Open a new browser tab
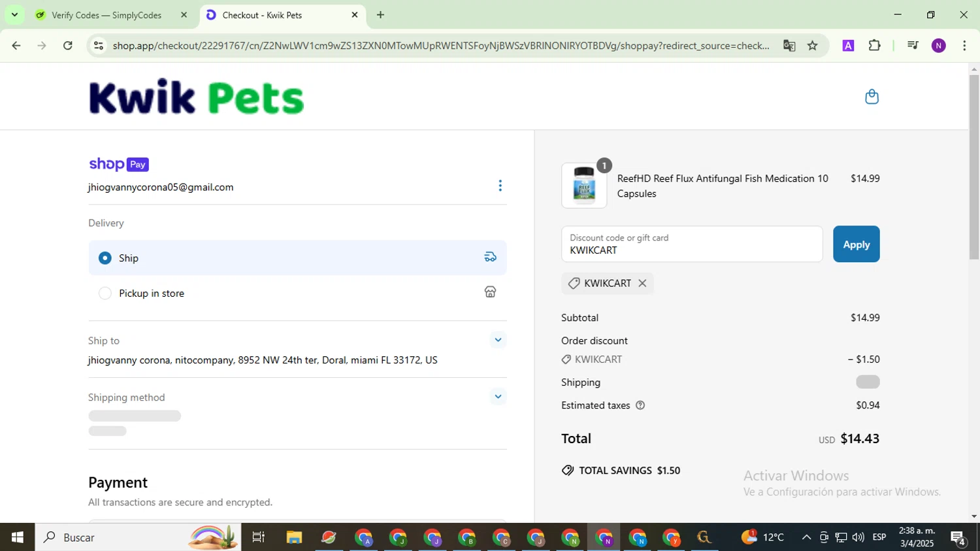Image resolution: width=980 pixels, height=551 pixels. [x=380, y=15]
